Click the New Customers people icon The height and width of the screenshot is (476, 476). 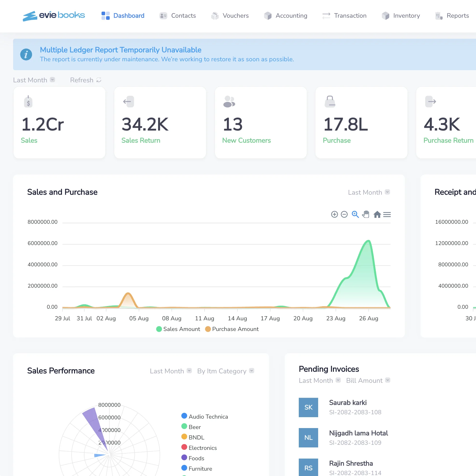(229, 101)
